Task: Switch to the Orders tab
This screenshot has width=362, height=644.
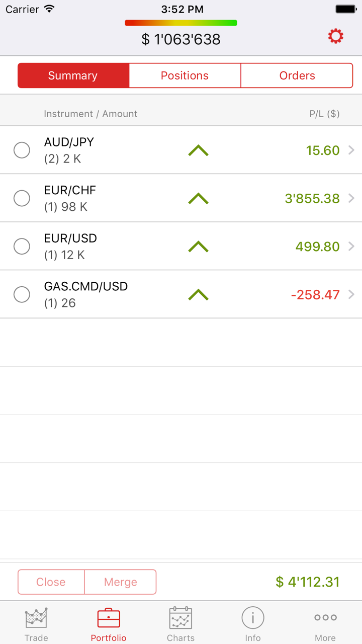Action: (297, 75)
